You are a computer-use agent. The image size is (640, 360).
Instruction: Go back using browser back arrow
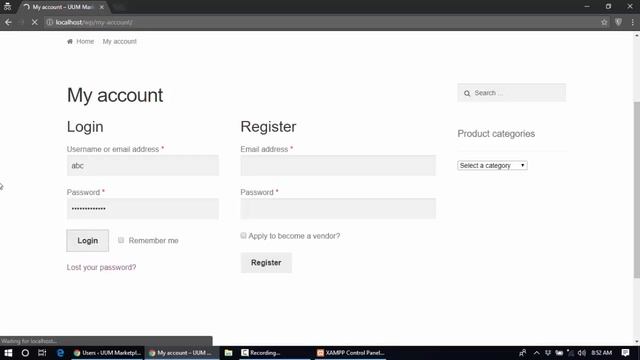pyautogui.click(x=8, y=22)
